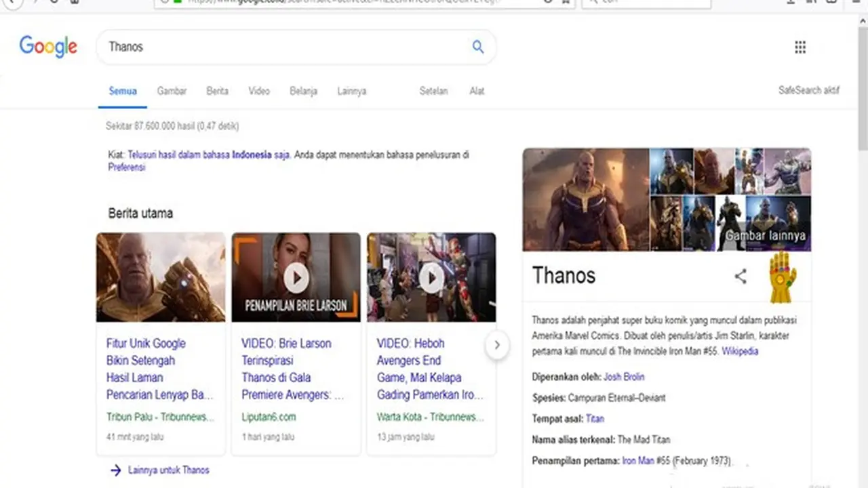This screenshot has height=488, width=868.
Task: Click the result count text Sekitar 87.600.000
Action: point(172,126)
